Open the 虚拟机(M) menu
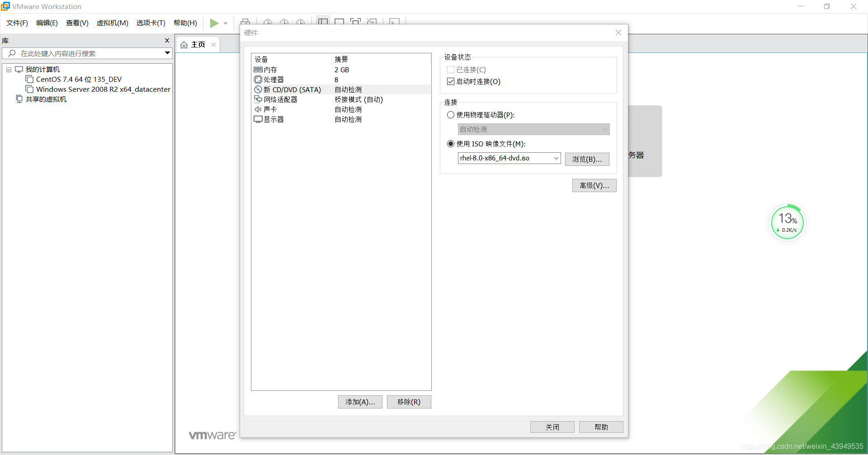The height and width of the screenshot is (455, 868). tap(113, 23)
